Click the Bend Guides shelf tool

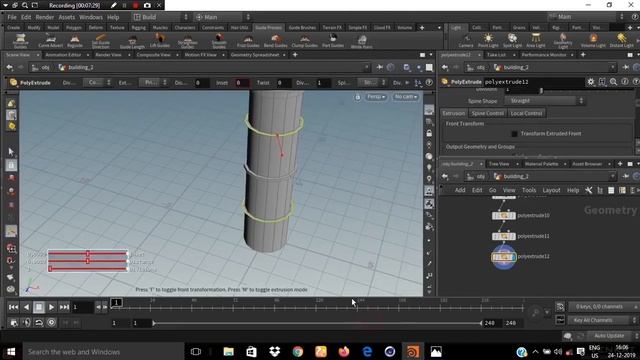[276, 40]
